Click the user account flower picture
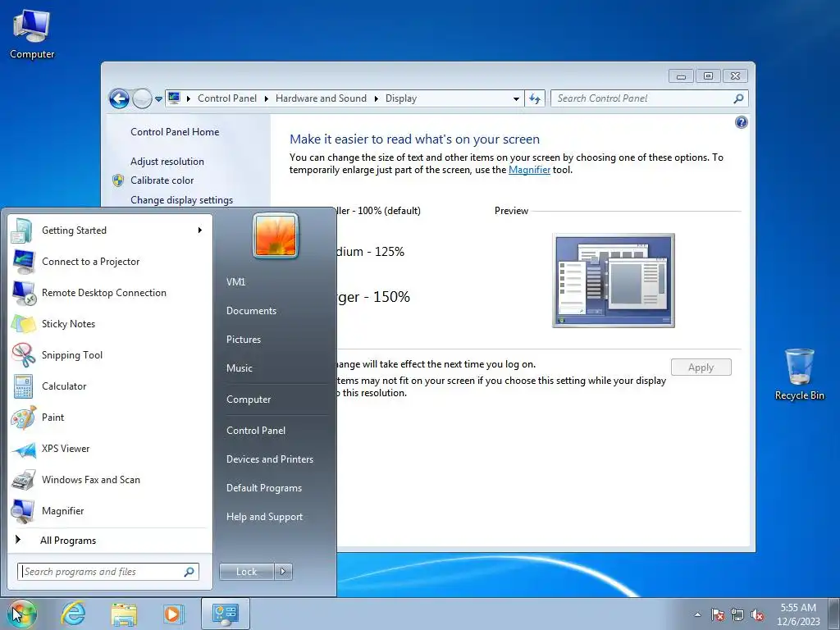 coord(276,235)
